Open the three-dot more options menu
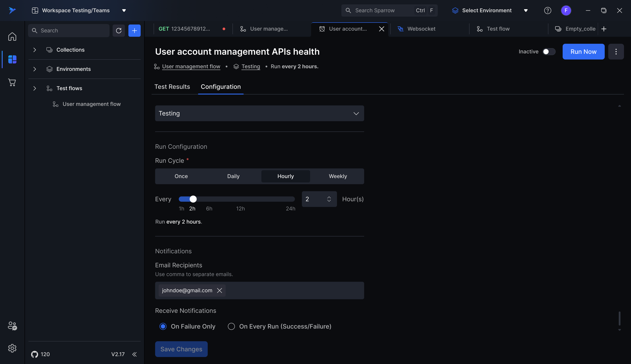The height and width of the screenshot is (364, 631). [616, 52]
